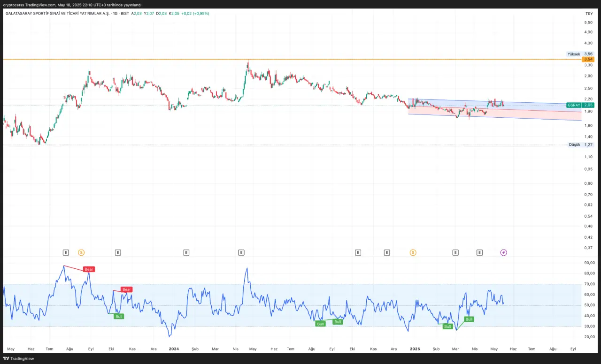Click the BIST exchange label
601x364 pixels.
coord(124,14)
